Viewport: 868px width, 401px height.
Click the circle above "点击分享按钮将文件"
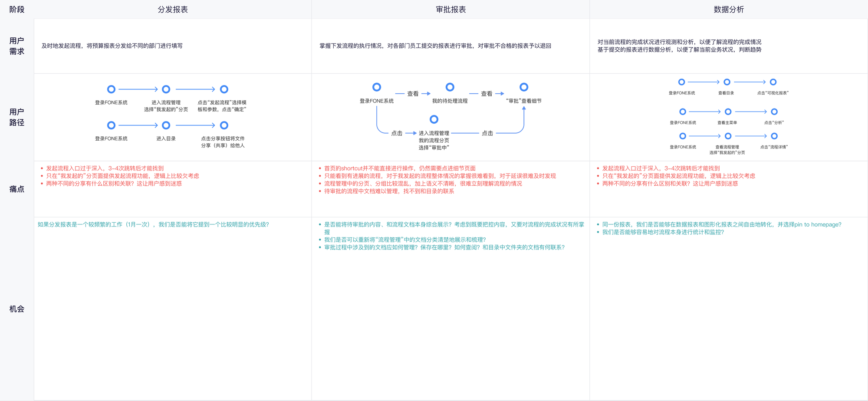(x=224, y=125)
